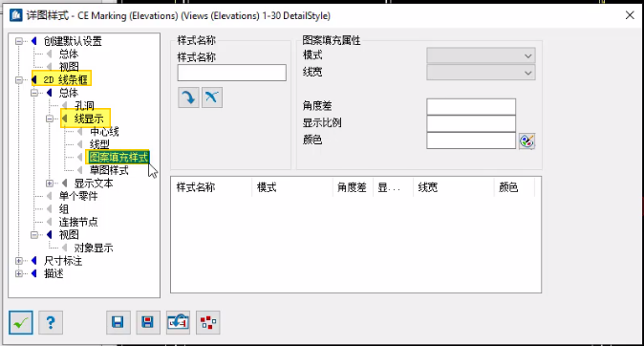Click the load settings icon
Viewport: 644px width, 346px height.
coord(178,322)
